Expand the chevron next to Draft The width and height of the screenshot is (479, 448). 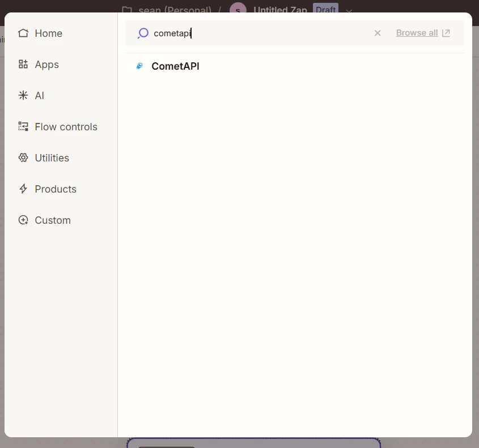(x=349, y=10)
